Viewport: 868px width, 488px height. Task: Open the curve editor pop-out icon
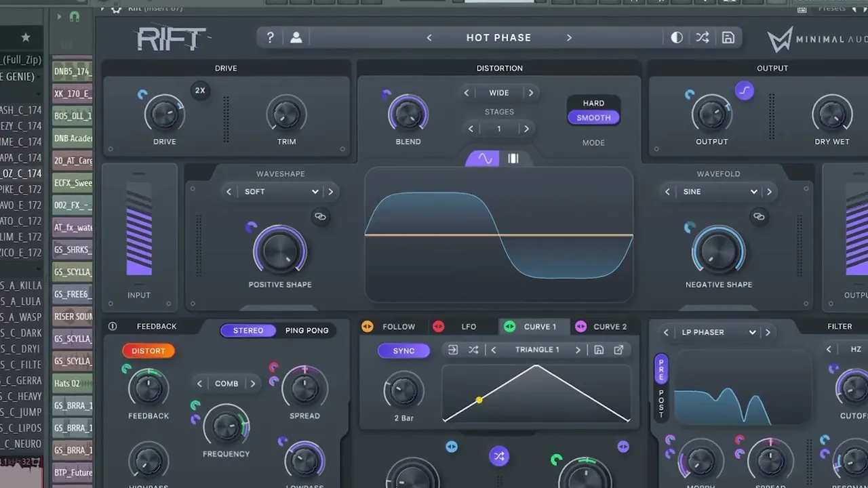coord(618,350)
